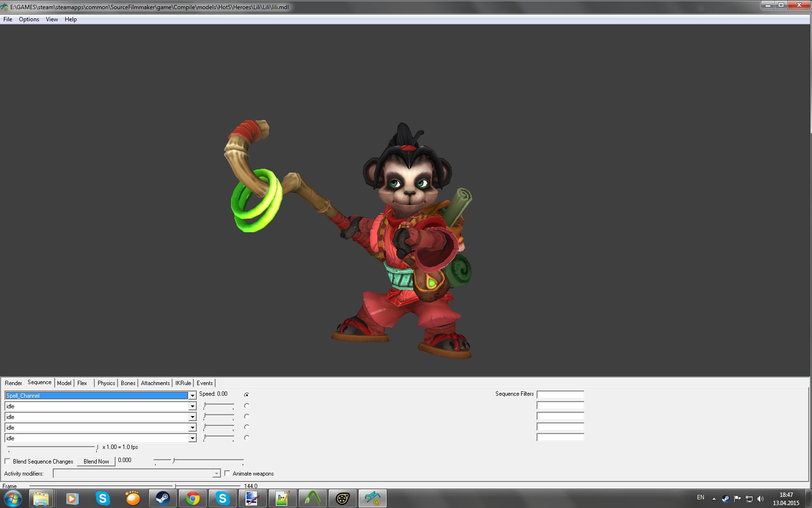Open the network status tray icon
The width and height of the screenshot is (812, 508).
(749, 499)
